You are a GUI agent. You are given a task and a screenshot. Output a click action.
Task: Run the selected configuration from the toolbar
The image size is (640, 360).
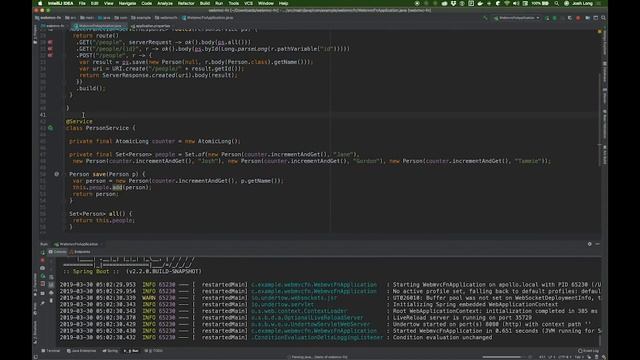[547, 18]
